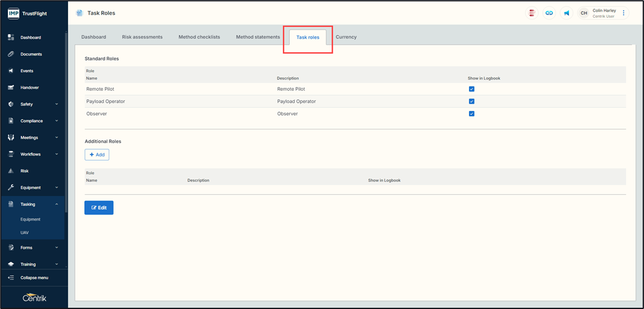Click the red stacked database icon
Screen dimensions: 644x309
pos(532,13)
